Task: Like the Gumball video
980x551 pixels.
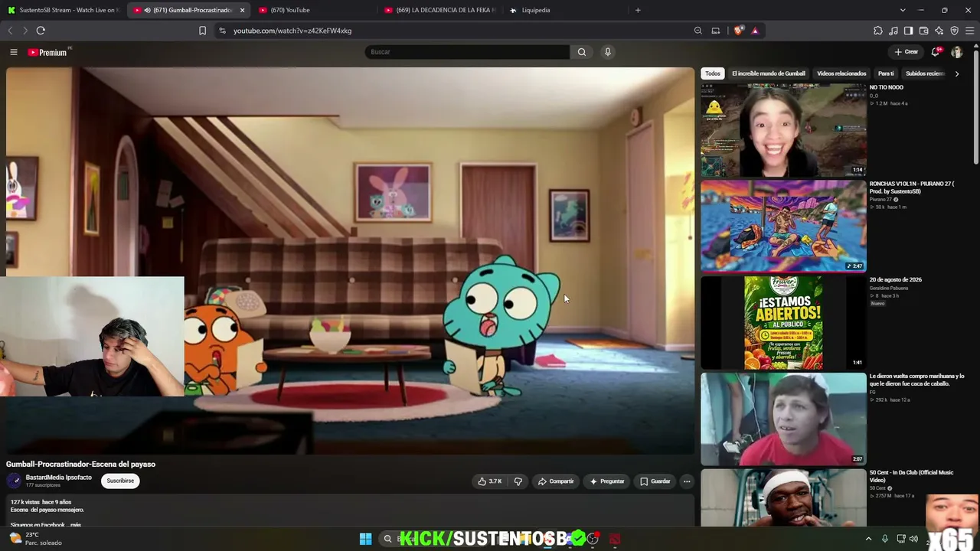Action: (490, 481)
